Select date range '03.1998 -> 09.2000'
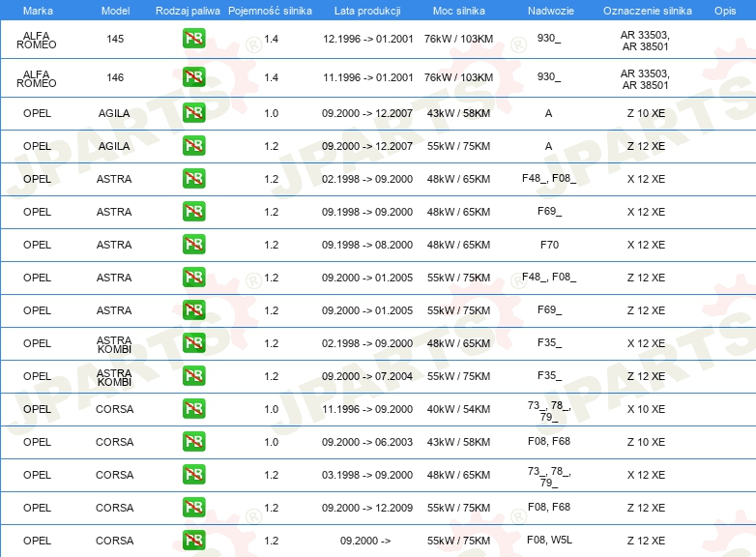756x557 pixels. tap(367, 475)
